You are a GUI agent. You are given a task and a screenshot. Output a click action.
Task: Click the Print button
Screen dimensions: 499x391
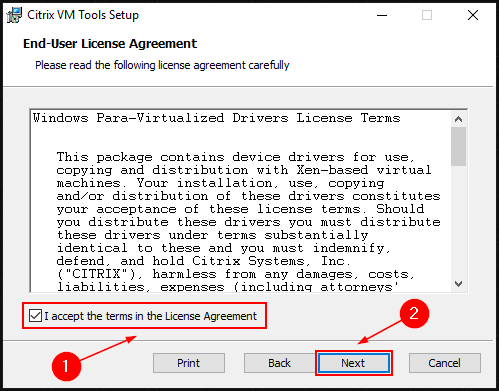189,363
